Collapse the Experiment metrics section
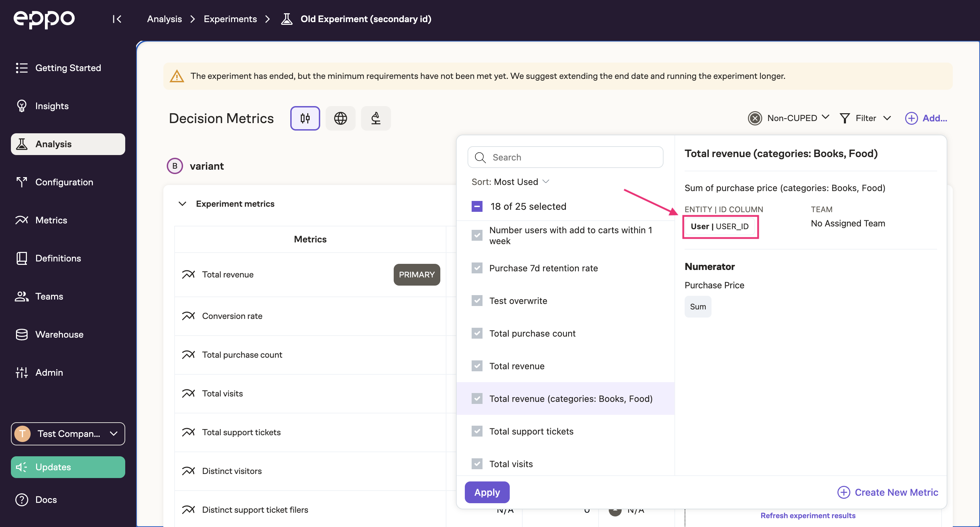This screenshot has height=527, width=980. [182, 204]
